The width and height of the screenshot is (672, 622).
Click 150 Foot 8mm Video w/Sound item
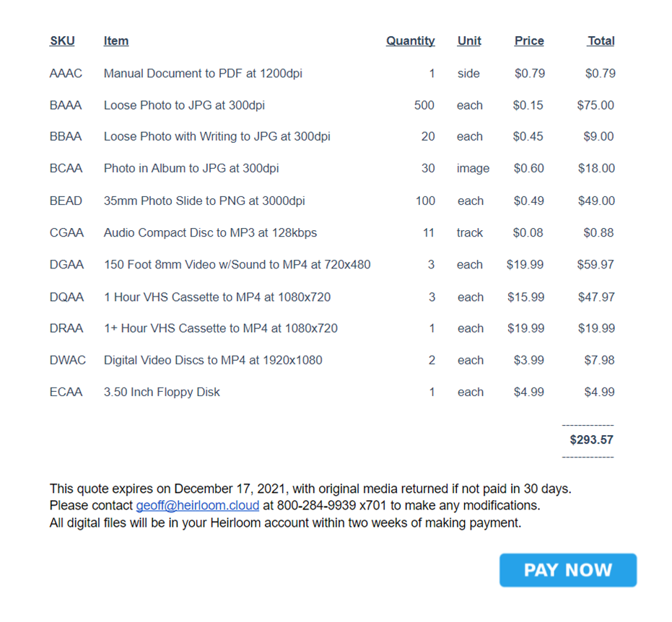(237, 264)
